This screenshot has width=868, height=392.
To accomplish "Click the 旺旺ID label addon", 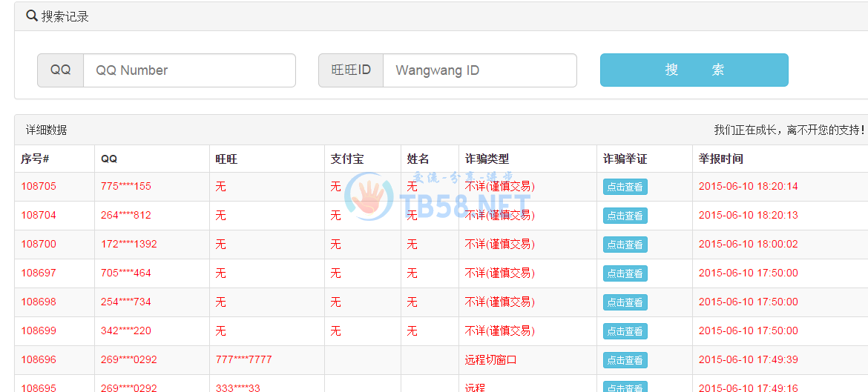I will tap(351, 70).
